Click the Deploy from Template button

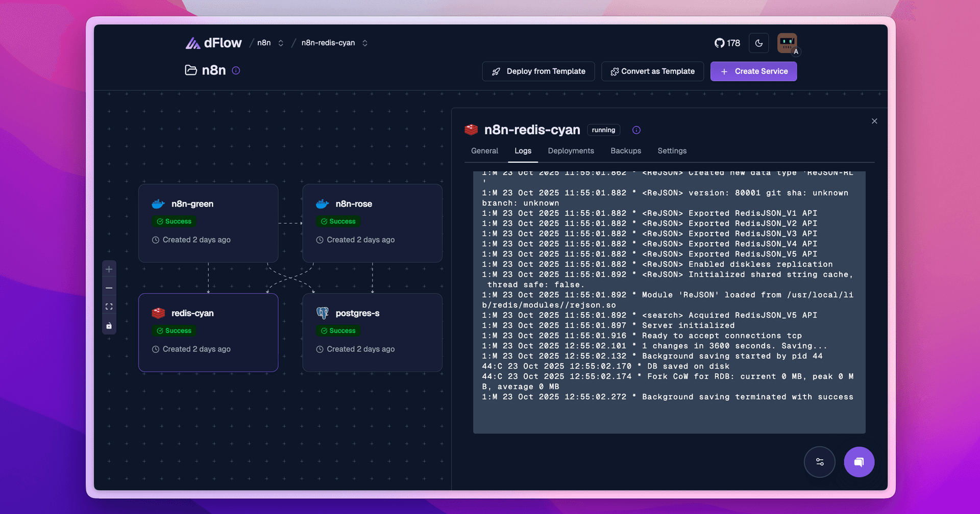(x=538, y=71)
